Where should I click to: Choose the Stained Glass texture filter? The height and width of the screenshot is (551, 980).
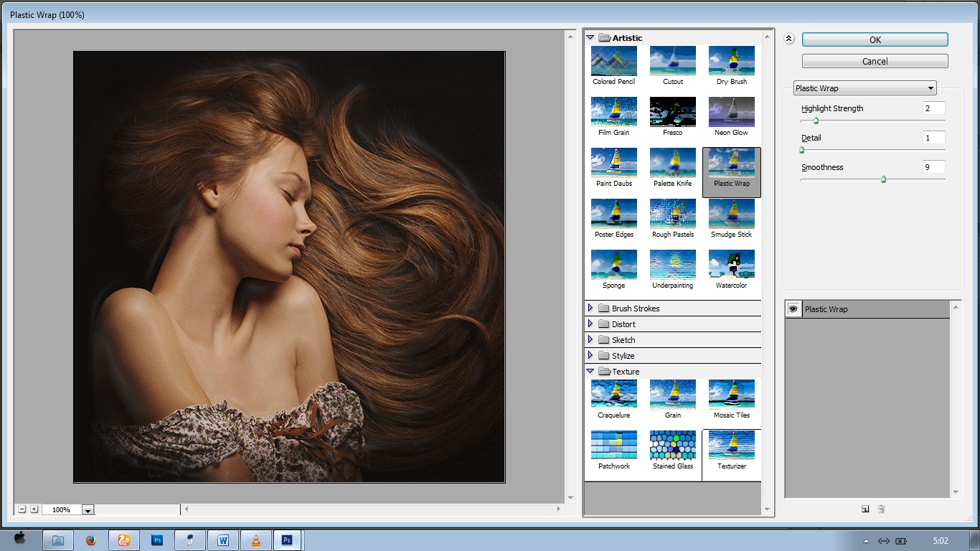pyautogui.click(x=673, y=446)
